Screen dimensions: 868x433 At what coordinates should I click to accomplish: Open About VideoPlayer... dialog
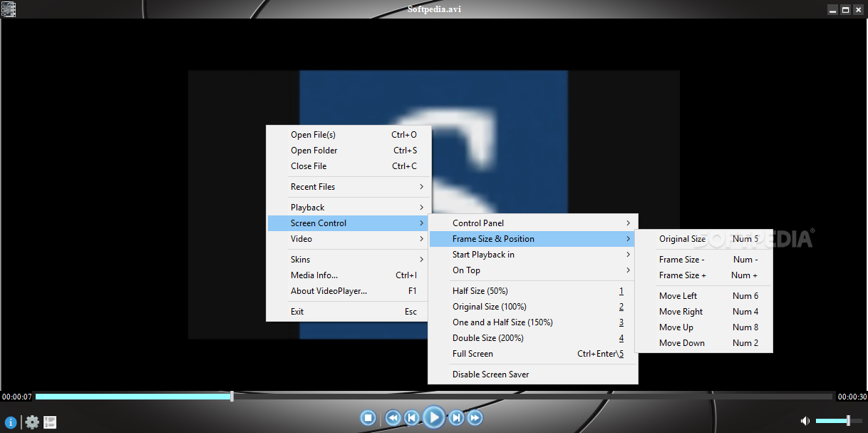pos(349,291)
